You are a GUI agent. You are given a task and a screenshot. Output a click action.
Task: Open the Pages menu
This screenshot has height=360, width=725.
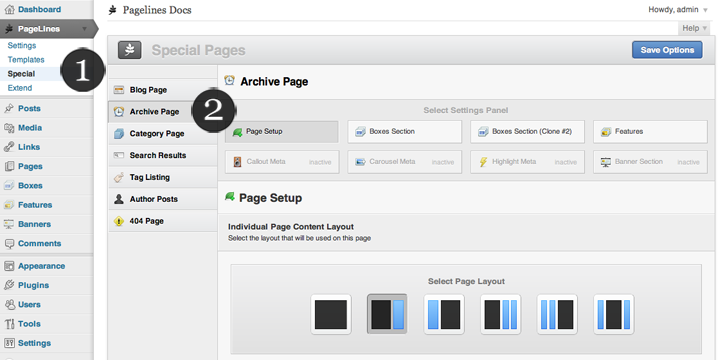pos(30,166)
